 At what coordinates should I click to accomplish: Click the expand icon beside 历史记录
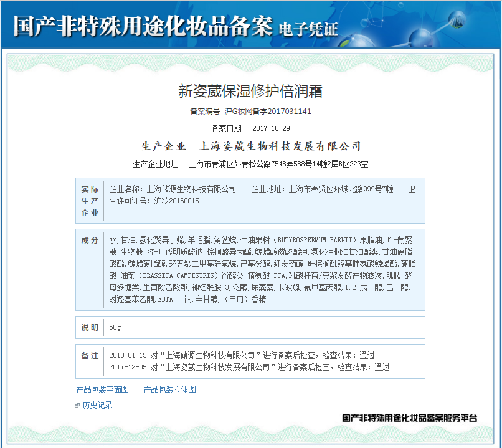pos(77,406)
